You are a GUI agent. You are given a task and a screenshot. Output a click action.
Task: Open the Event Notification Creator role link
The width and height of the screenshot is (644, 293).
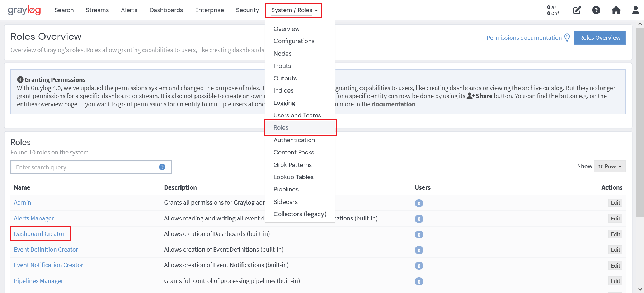point(48,265)
